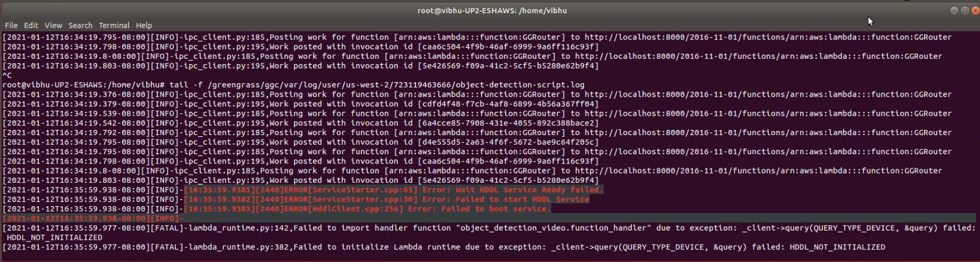Close the terminal window
The image size is (980, 262).
coord(975,10)
